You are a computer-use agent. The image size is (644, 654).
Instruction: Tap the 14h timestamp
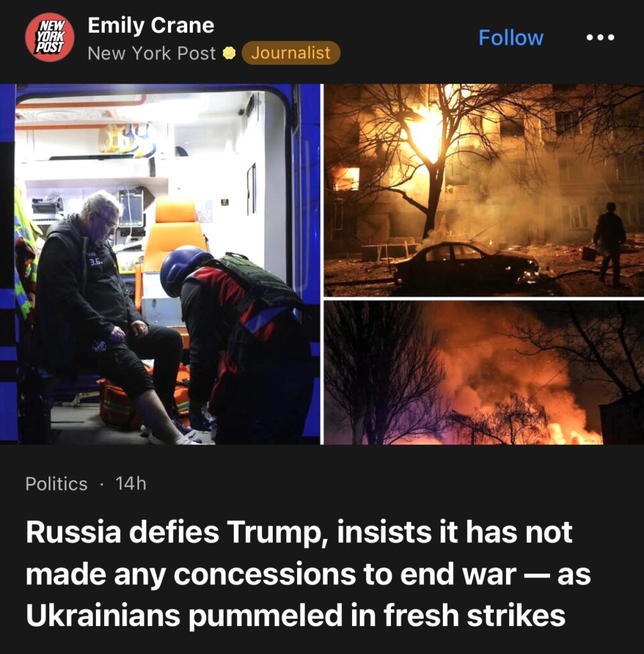click(131, 484)
